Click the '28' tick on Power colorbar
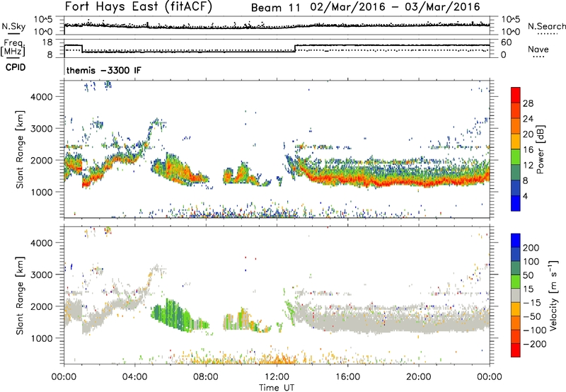The image size is (566, 392). (x=528, y=103)
